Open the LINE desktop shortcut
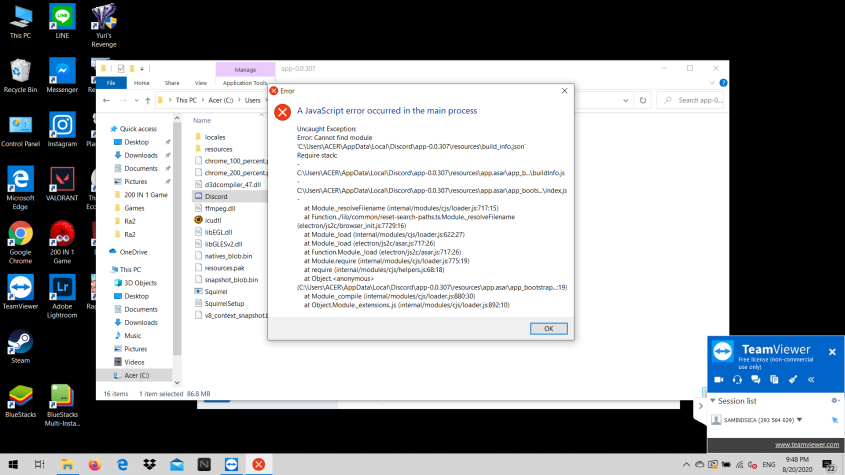The image size is (845, 475). coord(62,22)
